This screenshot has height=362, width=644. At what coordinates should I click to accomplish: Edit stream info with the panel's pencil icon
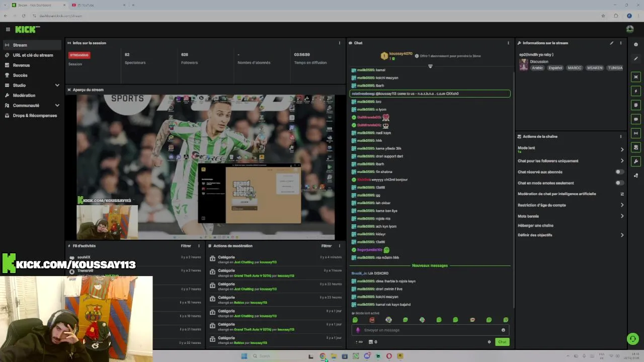point(612,43)
